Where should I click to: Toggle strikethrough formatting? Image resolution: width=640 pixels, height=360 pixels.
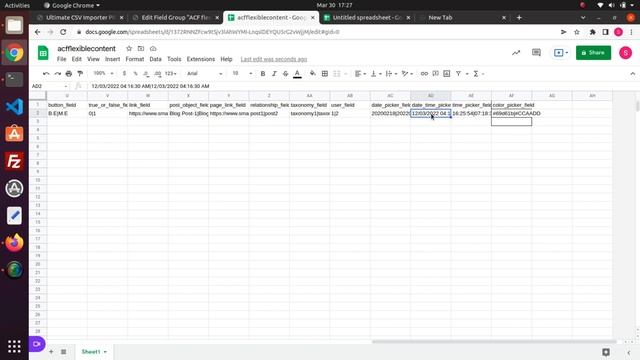tap(285, 73)
